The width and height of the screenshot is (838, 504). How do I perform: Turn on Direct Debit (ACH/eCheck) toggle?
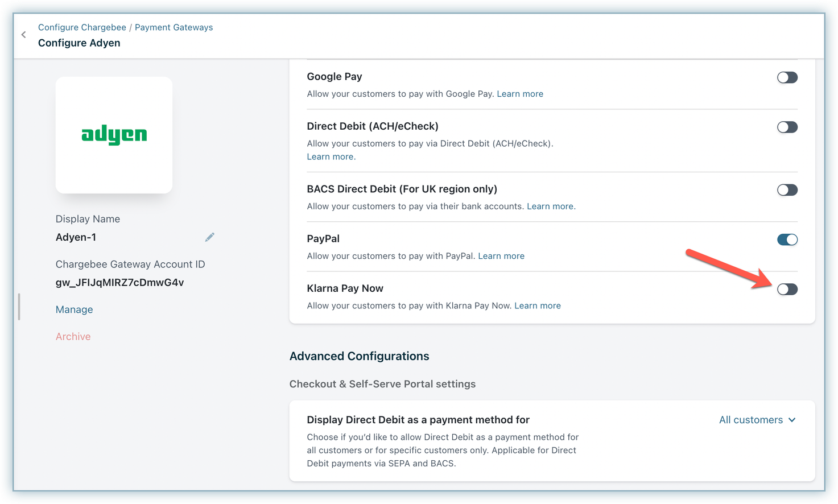pos(787,127)
